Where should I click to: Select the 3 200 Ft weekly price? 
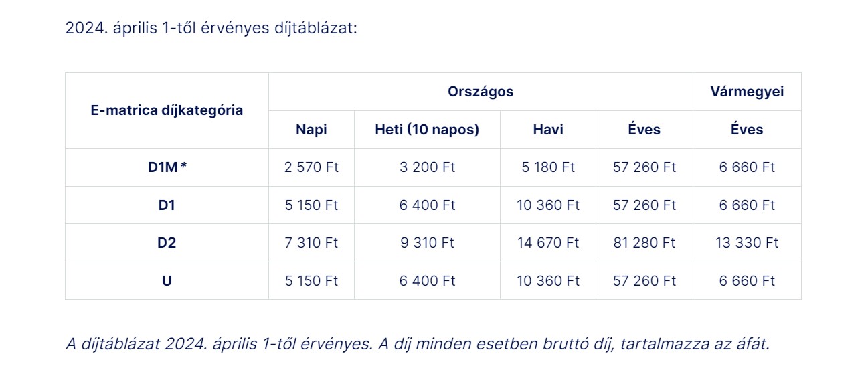pos(427,167)
